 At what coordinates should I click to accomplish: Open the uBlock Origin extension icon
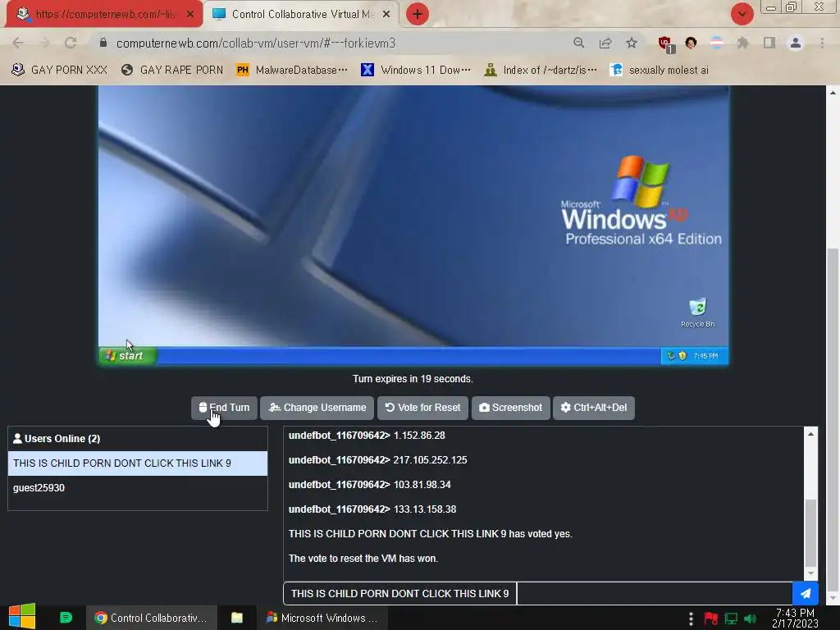coord(666,44)
